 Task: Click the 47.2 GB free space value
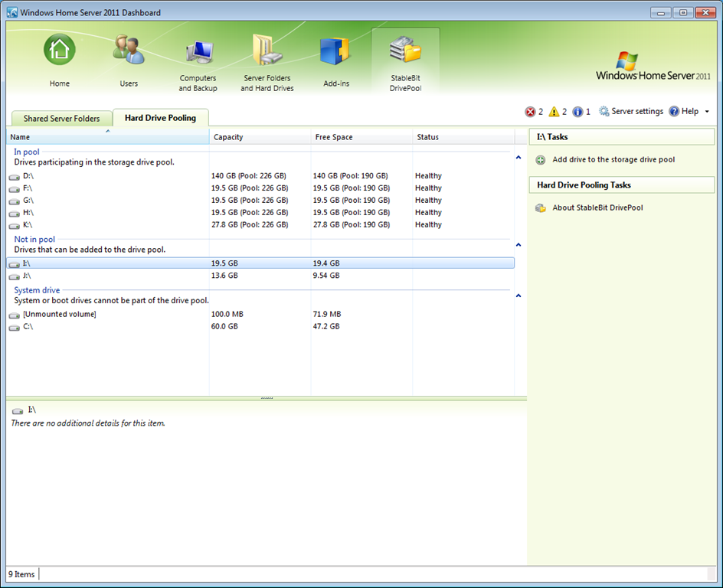tap(326, 326)
